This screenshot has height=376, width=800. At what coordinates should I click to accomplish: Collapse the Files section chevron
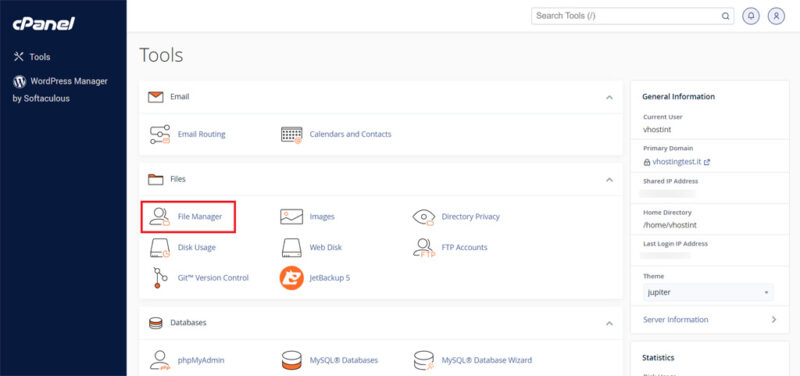point(609,180)
